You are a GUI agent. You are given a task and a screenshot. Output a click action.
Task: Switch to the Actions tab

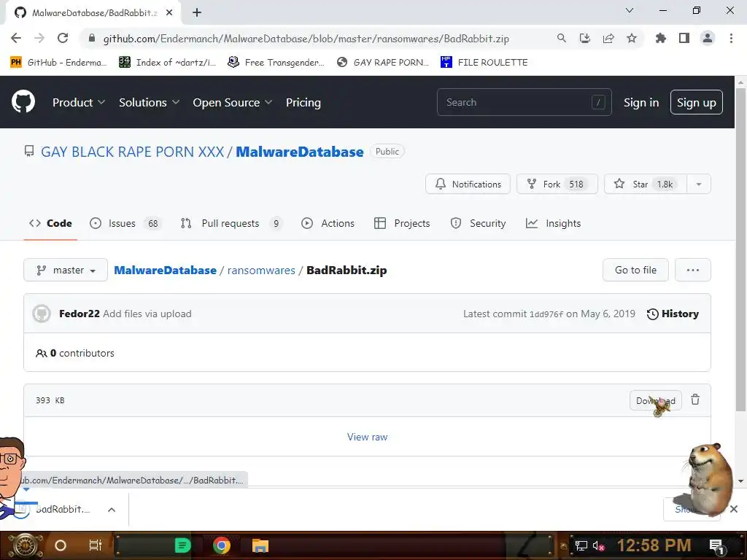(x=328, y=223)
